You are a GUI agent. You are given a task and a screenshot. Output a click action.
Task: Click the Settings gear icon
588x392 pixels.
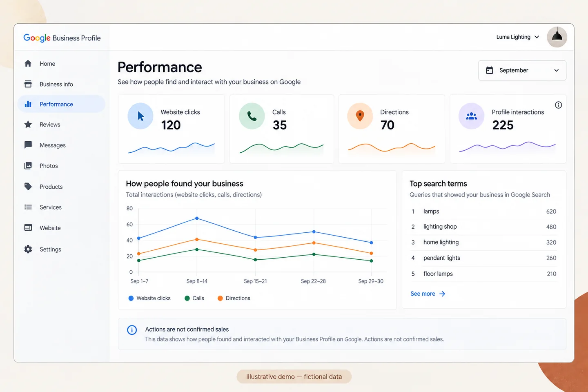coord(28,249)
